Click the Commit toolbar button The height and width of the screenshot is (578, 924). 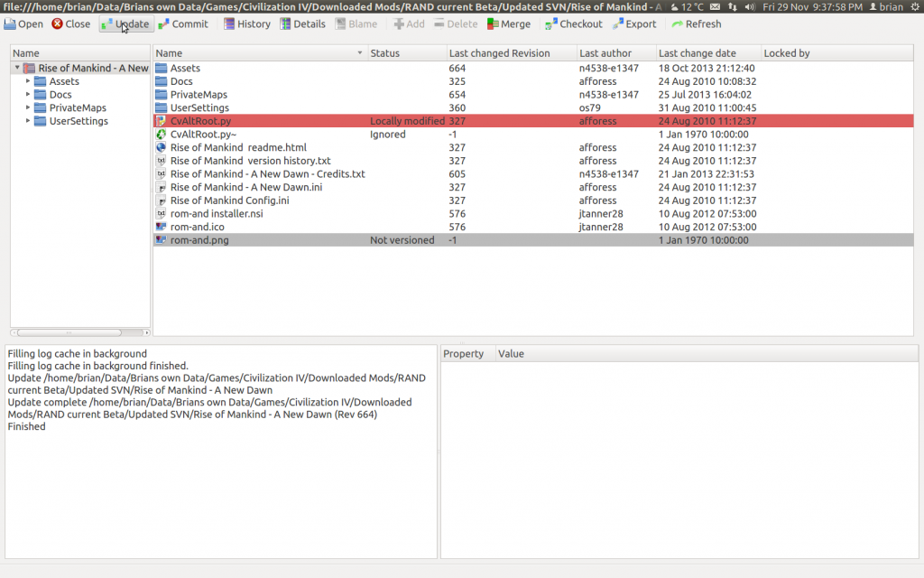(x=183, y=24)
